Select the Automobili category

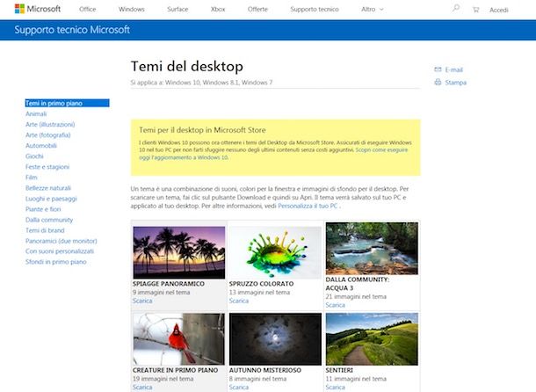[41, 146]
